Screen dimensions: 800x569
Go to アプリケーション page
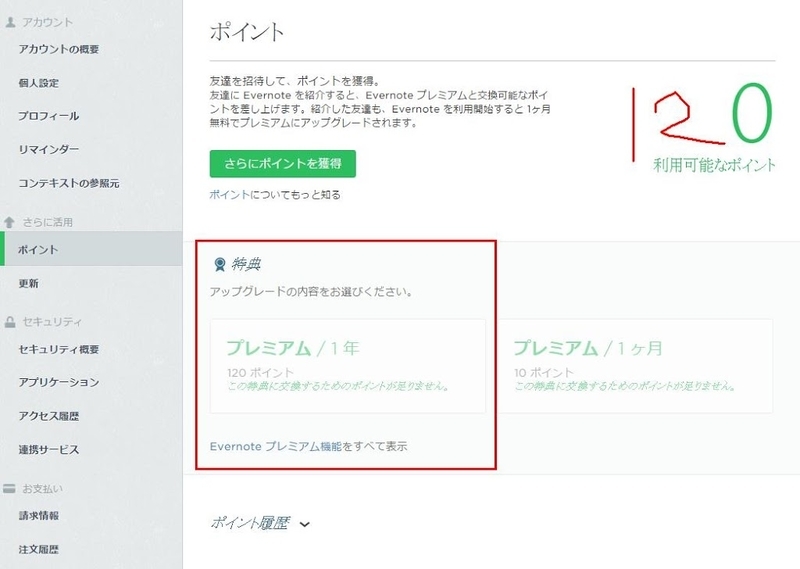tap(59, 382)
